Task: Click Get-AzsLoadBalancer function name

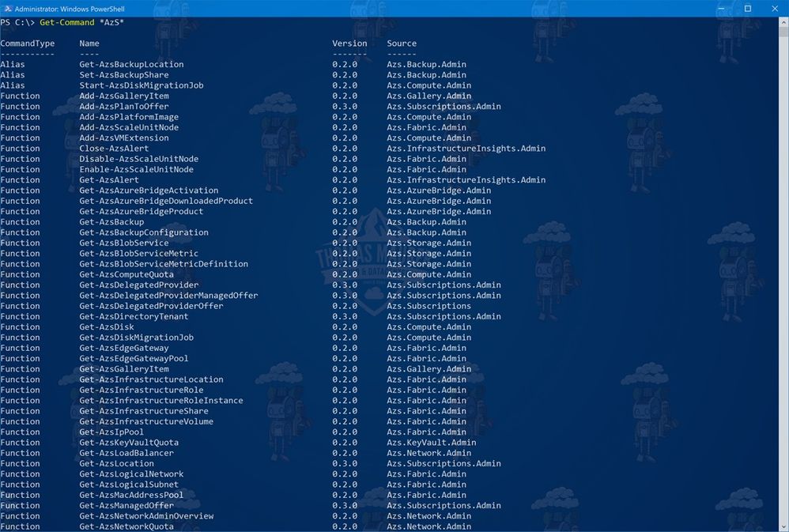Action: [x=126, y=454]
